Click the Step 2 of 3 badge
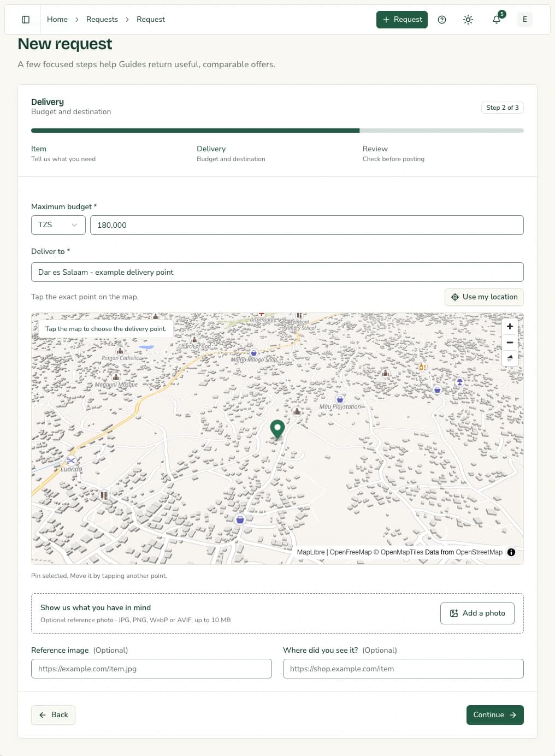Screen dimensions: 555x756 point(503,108)
